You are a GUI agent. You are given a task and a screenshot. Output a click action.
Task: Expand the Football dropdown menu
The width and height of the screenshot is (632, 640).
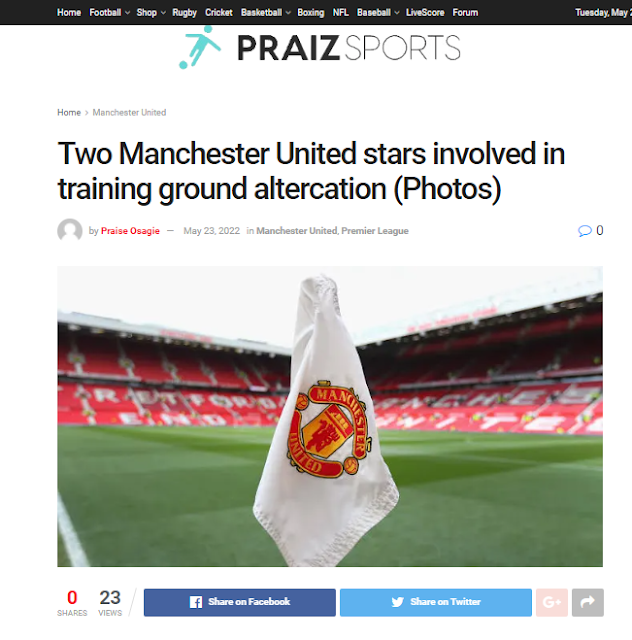109,13
